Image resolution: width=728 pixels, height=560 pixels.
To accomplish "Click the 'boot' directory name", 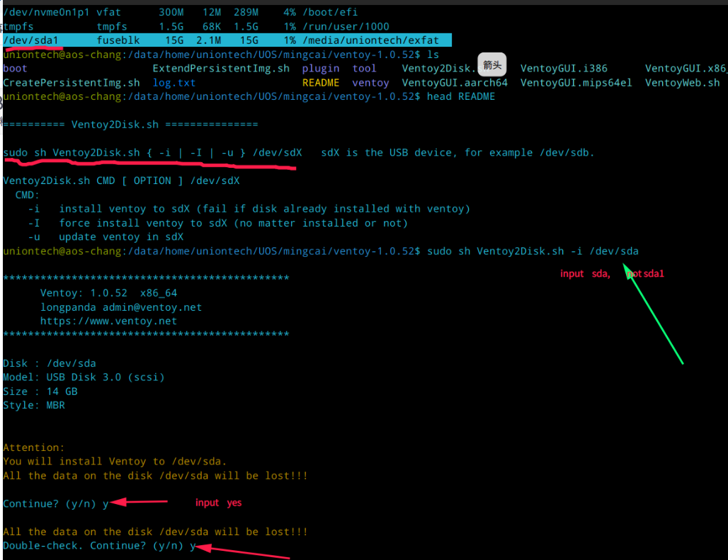I will coord(15,69).
